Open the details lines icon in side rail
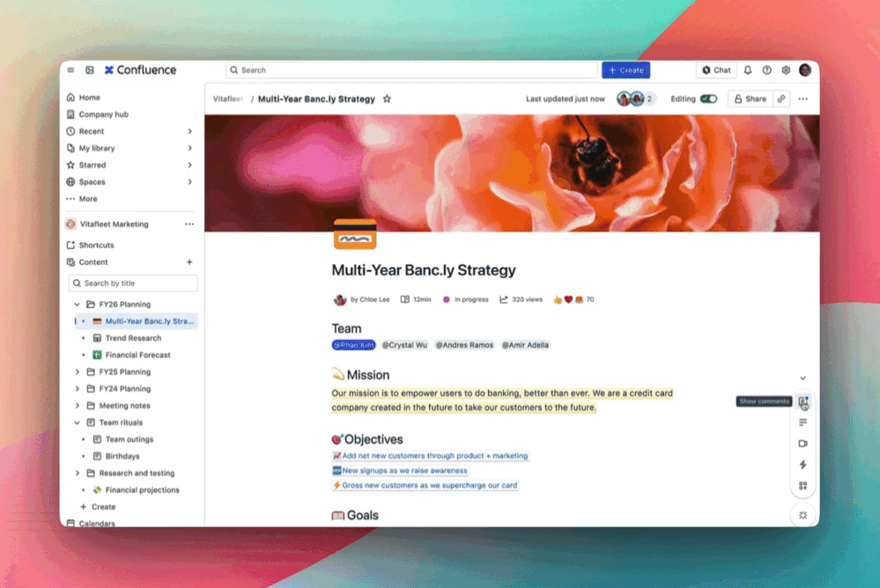 coord(803,423)
